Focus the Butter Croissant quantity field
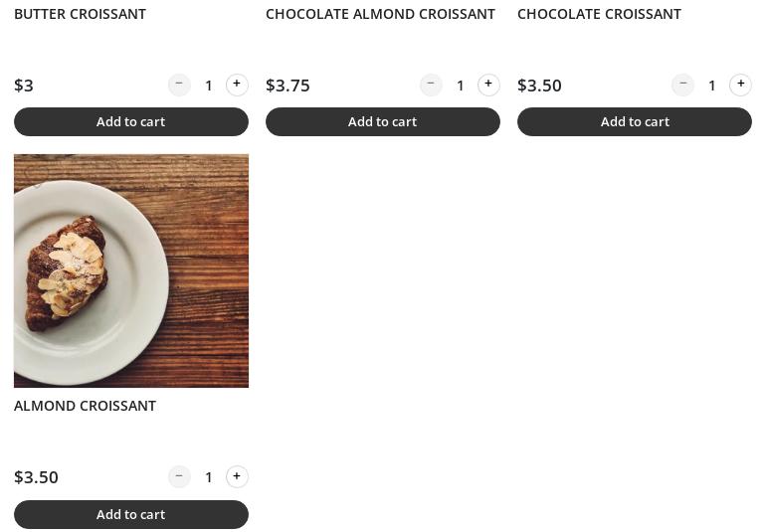Screen dimensions: 766x532 tap(208, 86)
